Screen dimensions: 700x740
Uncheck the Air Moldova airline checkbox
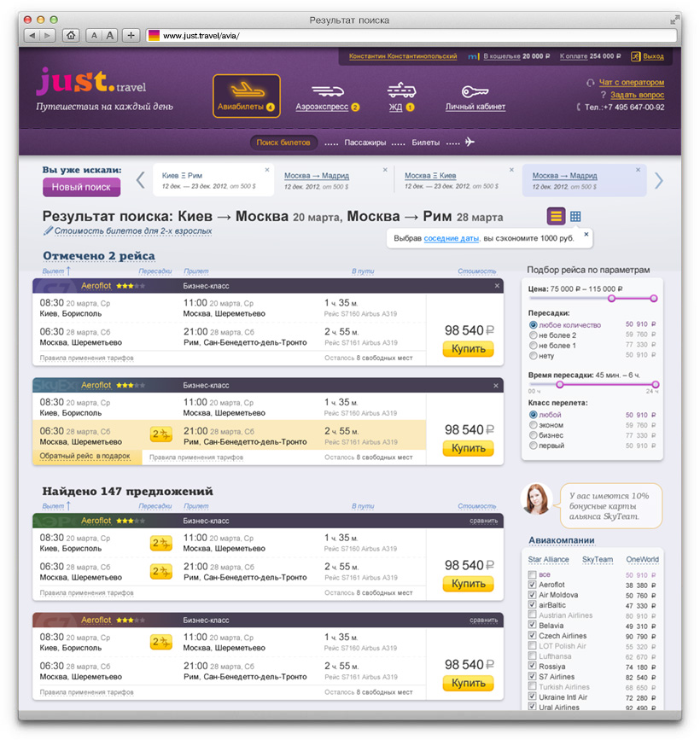point(533,595)
